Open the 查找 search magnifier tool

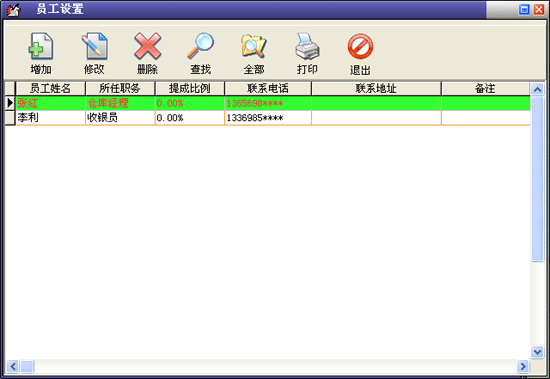tap(200, 47)
